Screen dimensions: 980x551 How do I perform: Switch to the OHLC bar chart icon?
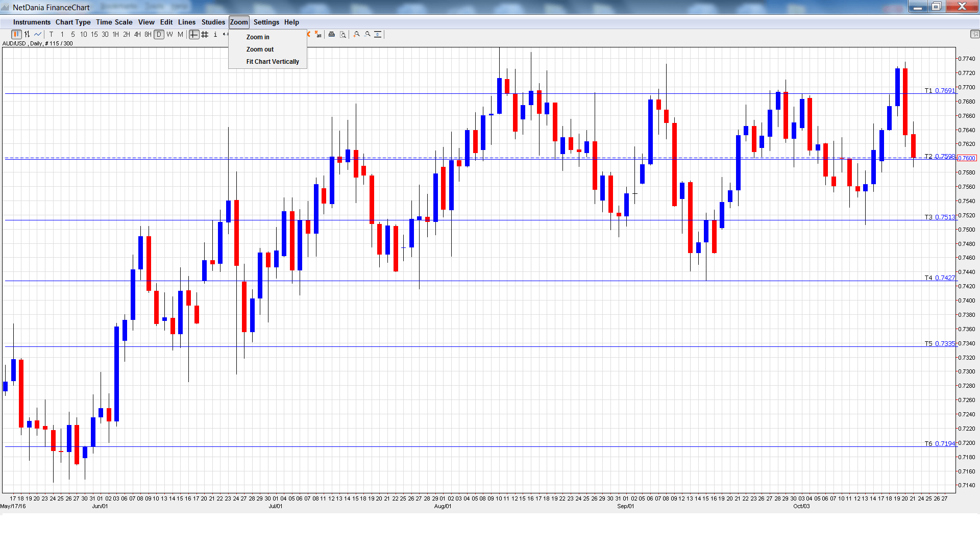coord(27,35)
